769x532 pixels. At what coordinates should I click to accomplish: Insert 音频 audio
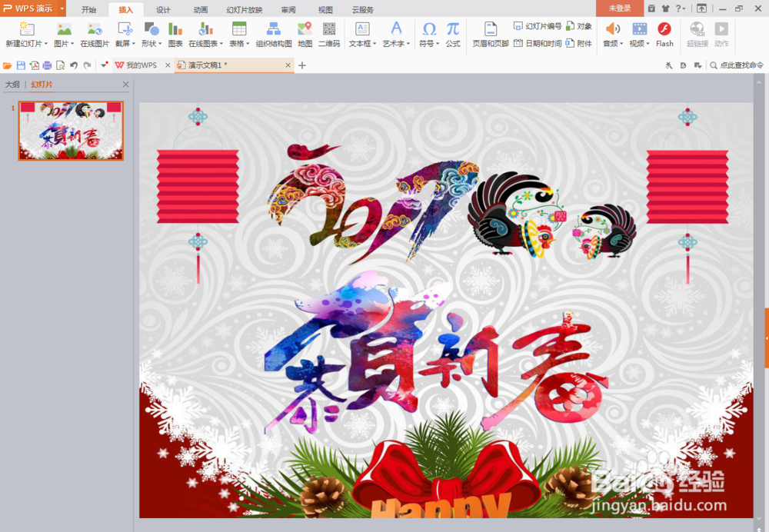[x=613, y=29]
